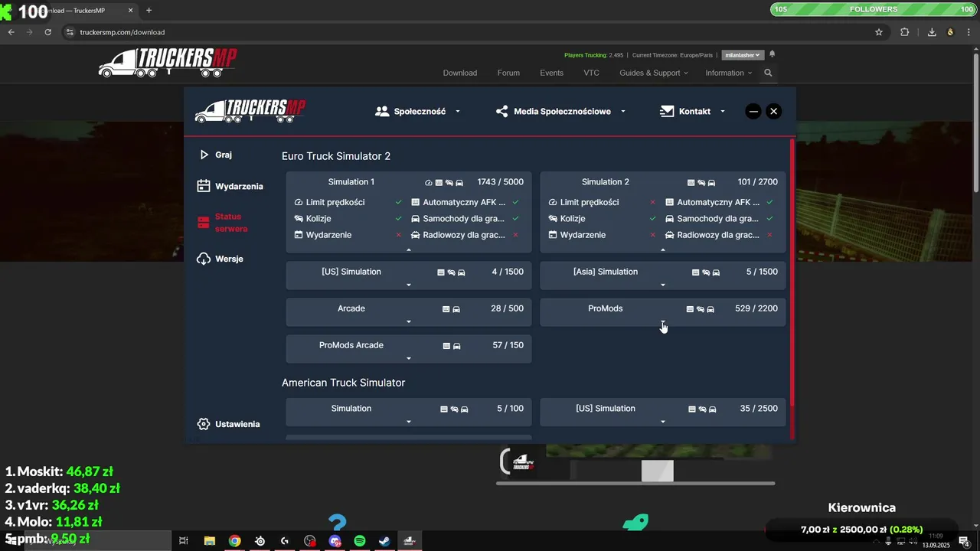Click the envelope Kontakt icon
Screen dimensions: 980x551
tap(667, 111)
